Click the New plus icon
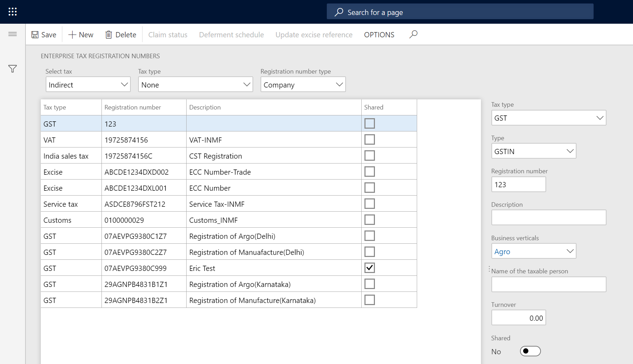Viewport: 633px width, 364px height. coord(72,35)
